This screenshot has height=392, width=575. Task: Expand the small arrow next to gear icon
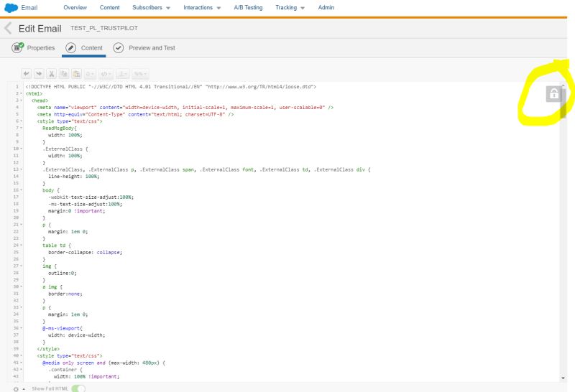[24, 389]
